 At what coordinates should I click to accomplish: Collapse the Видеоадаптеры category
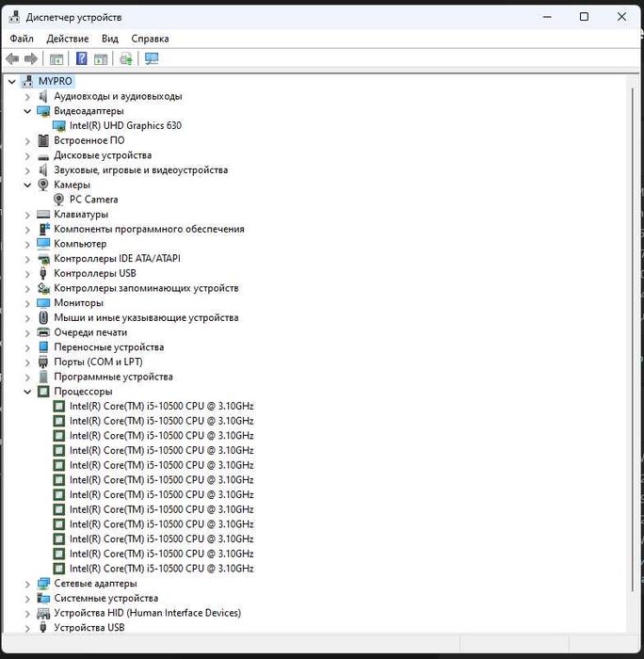[27, 111]
